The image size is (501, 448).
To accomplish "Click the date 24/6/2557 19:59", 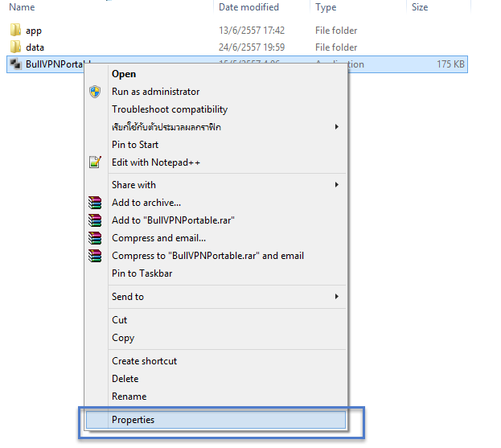I will pyautogui.click(x=252, y=47).
